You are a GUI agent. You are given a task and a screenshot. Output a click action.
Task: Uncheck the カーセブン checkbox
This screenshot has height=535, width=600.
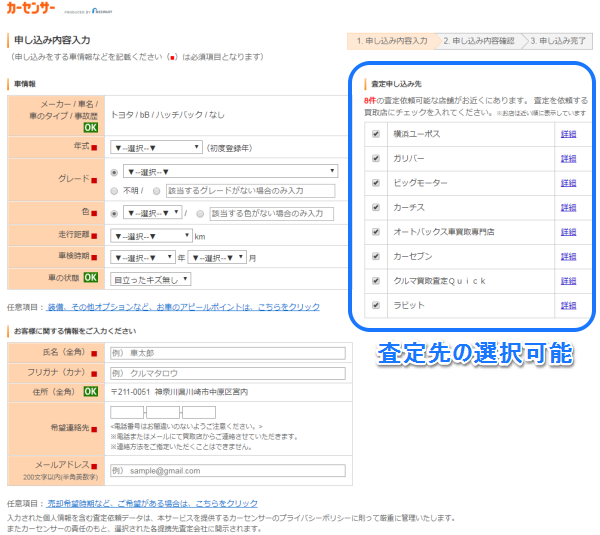coord(376,256)
